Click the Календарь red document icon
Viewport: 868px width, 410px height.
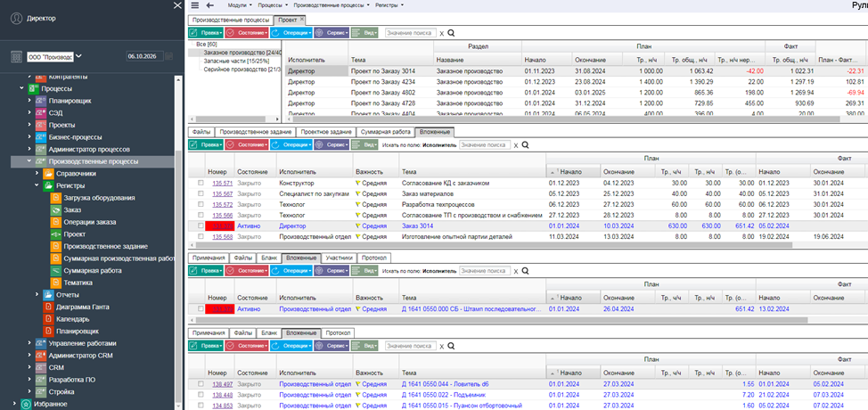[48, 319]
